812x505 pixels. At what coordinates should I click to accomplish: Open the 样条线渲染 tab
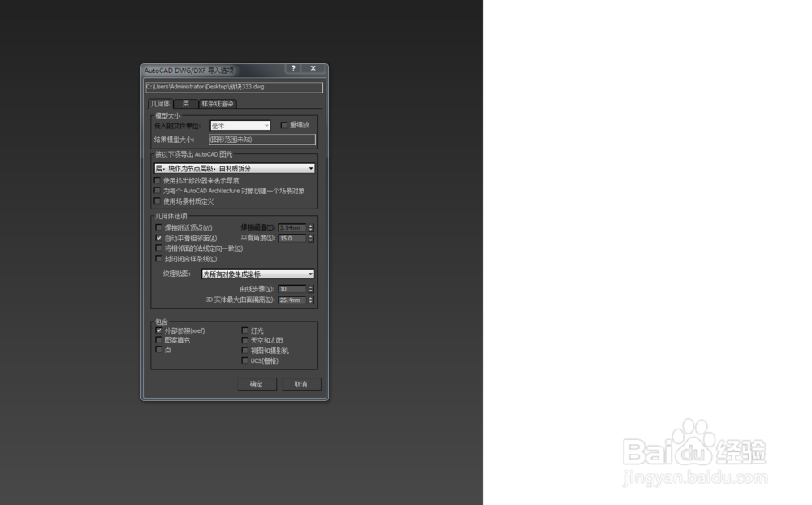(x=218, y=104)
